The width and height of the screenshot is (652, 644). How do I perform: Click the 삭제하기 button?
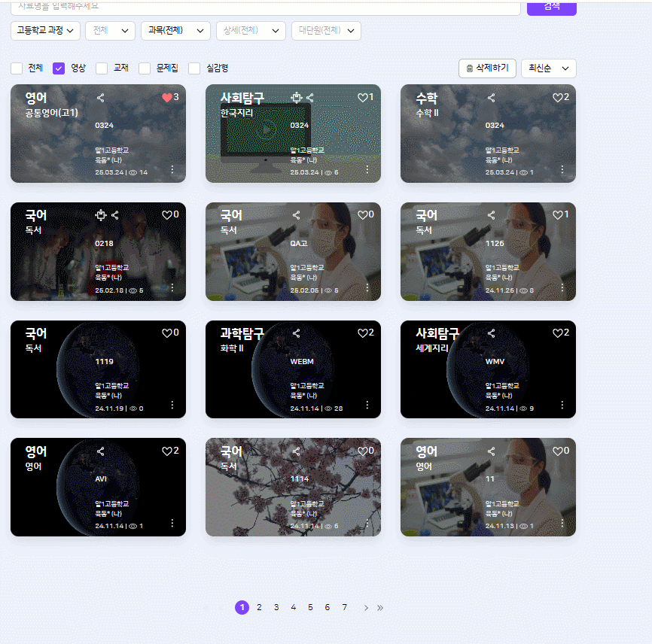coord(487,68)
